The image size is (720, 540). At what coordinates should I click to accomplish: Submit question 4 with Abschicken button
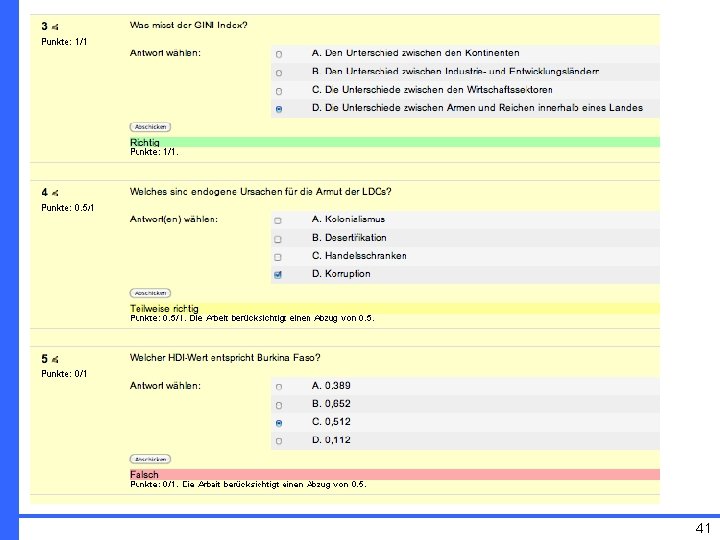(150, 293)
